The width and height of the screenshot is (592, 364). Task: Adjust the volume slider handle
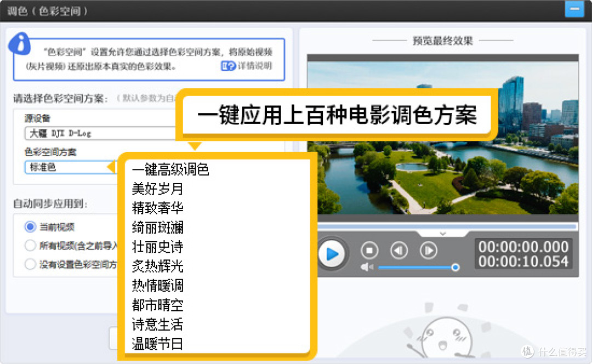(456, 268)
